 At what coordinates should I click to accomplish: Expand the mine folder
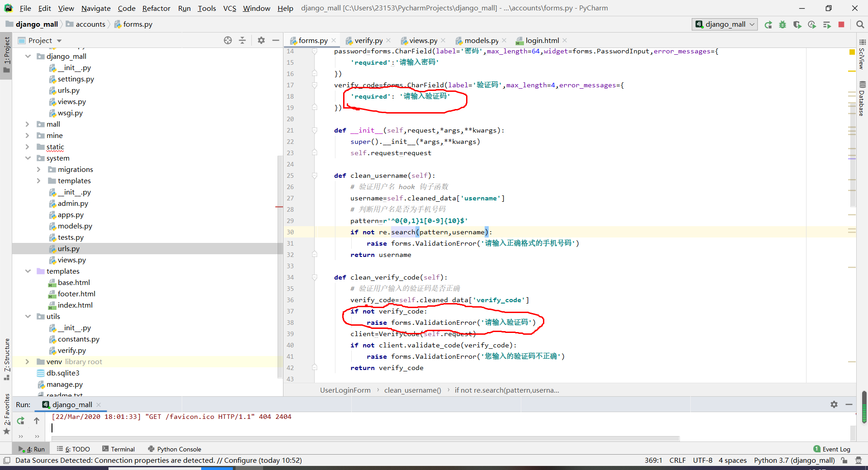pos(28,135)
